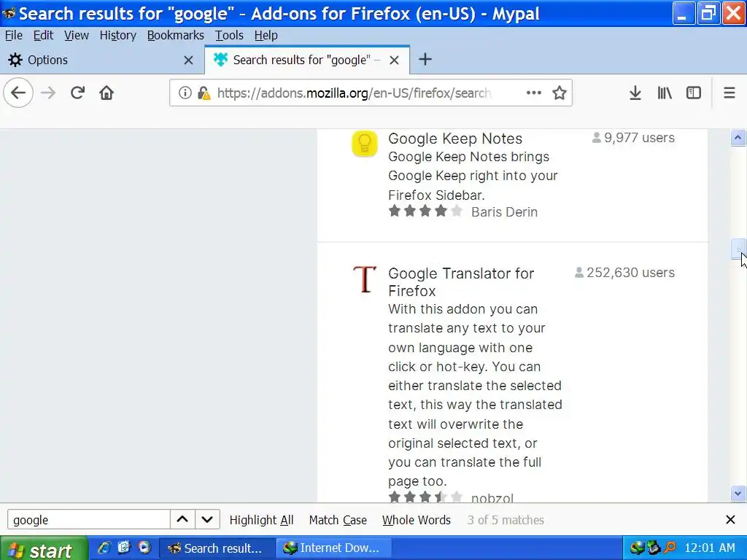Open the Downloads toolbar icon

635,93
